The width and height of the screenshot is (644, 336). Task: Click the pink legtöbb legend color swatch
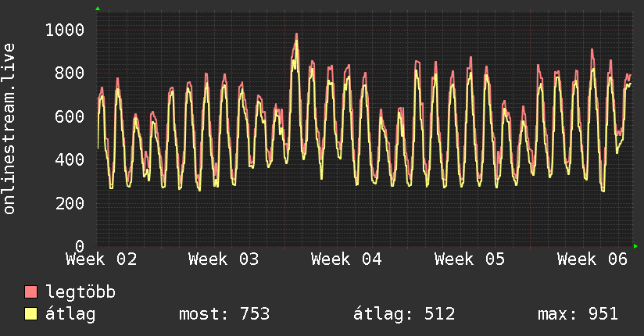click(x=30, y=292)
